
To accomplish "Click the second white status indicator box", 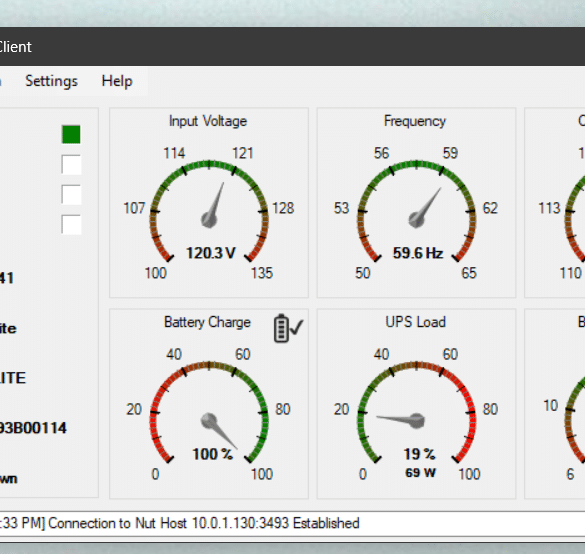I will pyautogui.click(x=71, y=165).
